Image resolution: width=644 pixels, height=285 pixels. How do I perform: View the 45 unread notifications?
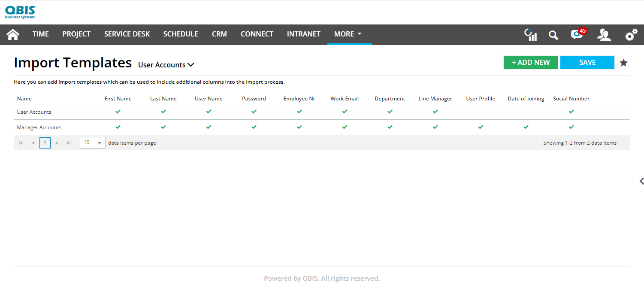(x=576, y=35)
